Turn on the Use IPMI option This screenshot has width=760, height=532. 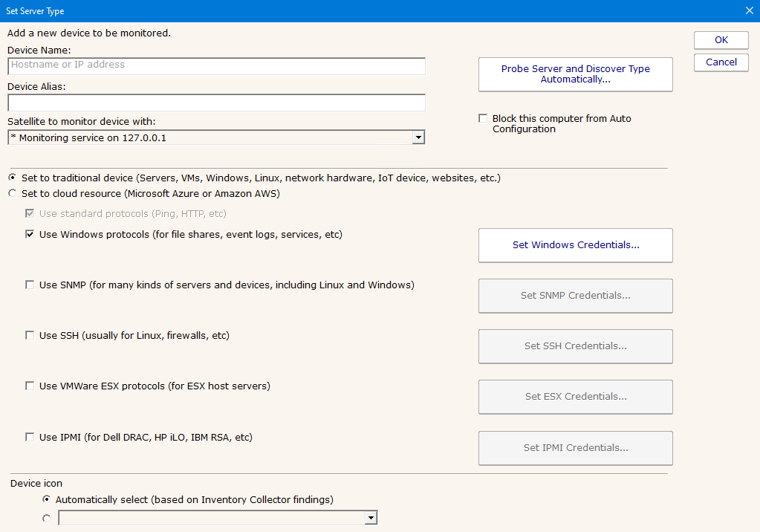point(30,438)
